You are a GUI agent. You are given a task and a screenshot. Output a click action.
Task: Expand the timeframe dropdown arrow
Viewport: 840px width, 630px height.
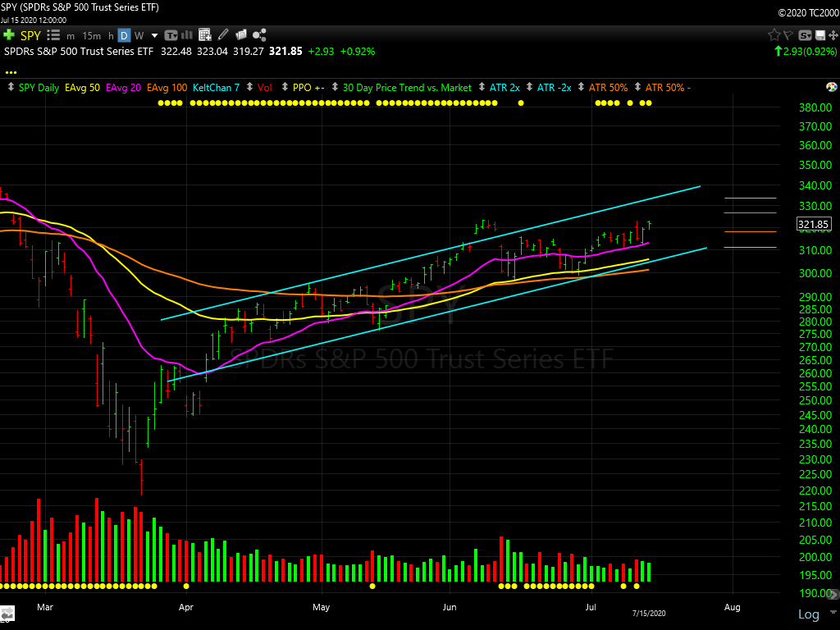155,36
